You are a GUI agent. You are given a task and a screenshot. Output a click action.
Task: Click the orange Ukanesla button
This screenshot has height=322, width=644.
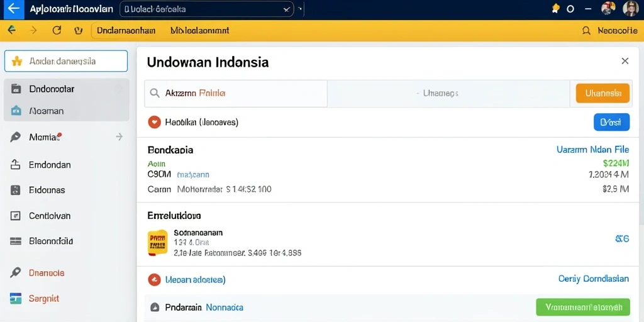(x=602, y=93)
